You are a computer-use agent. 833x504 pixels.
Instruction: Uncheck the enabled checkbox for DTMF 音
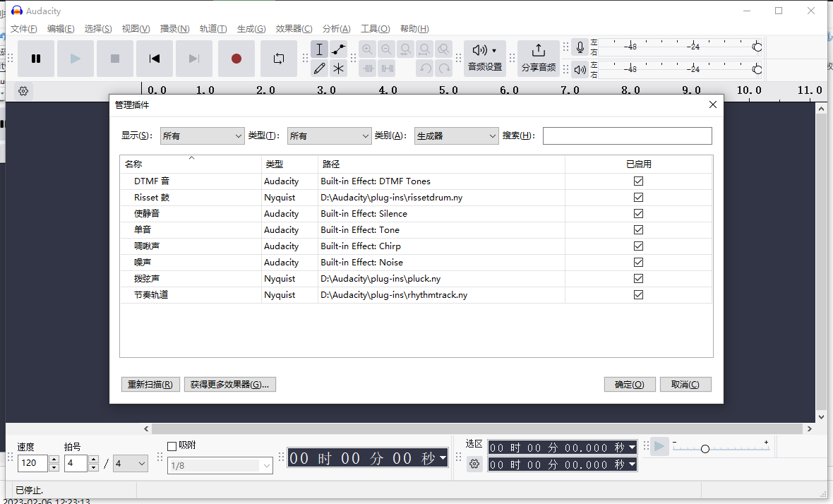tap(638, 181)
